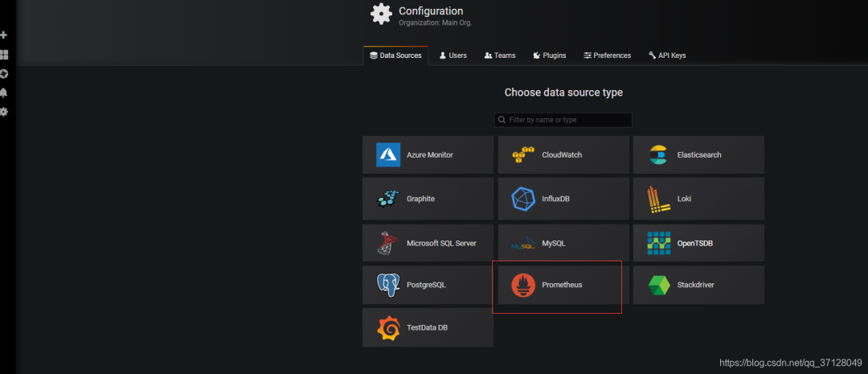
Task: Open the Plugins tab
Action: pyautogui.click(x=549, y=55)
